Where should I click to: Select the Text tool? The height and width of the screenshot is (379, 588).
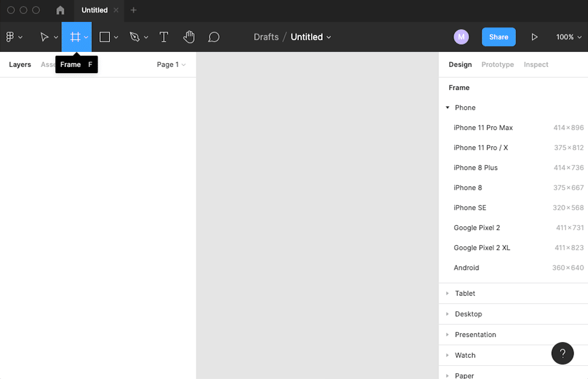(x=163, y=37)
